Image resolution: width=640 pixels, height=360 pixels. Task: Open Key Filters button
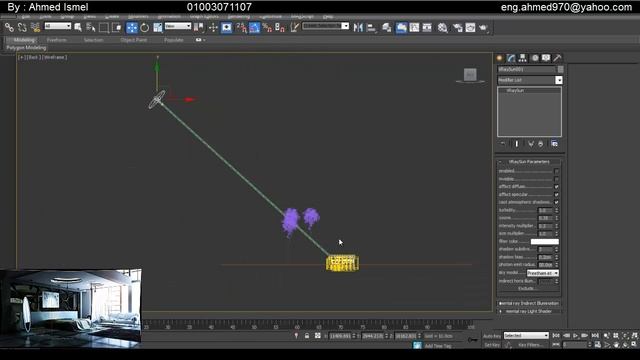[x=530, y=345]
